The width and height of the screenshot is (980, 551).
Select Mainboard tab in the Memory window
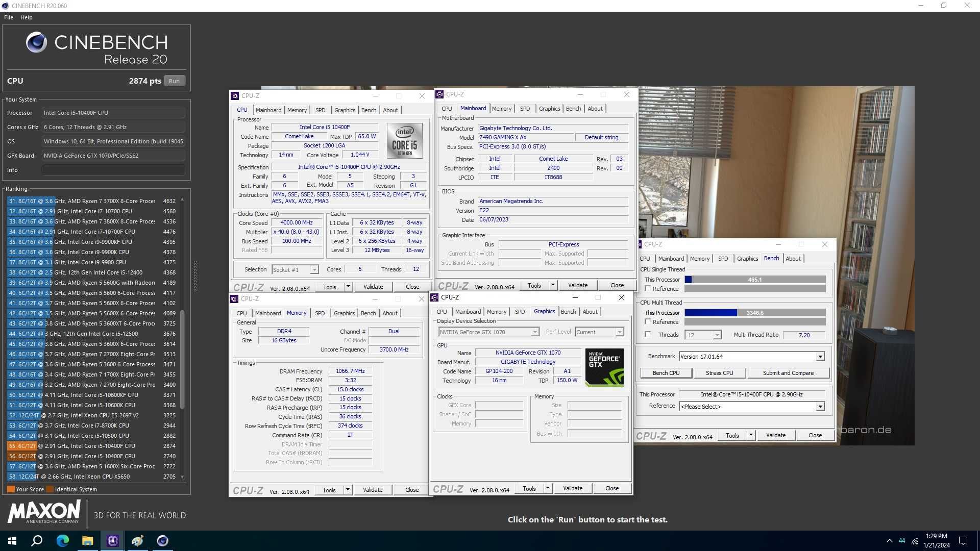tap(268, 313)
